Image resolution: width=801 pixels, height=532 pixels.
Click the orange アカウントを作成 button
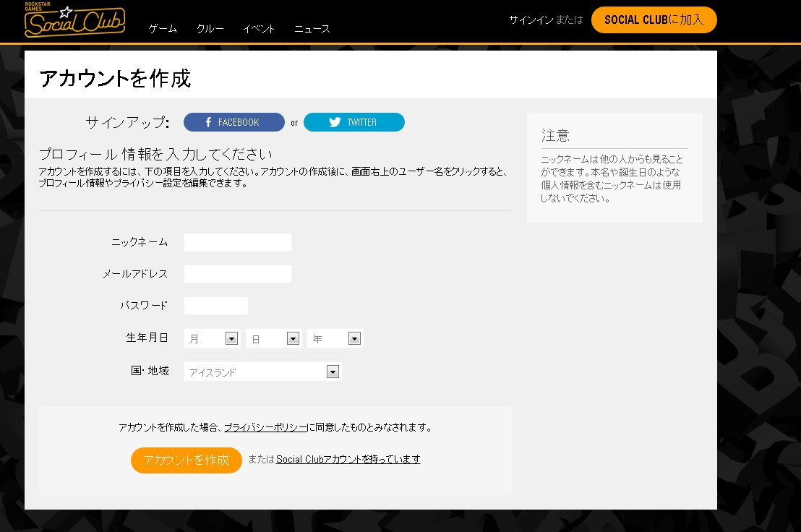187,460
